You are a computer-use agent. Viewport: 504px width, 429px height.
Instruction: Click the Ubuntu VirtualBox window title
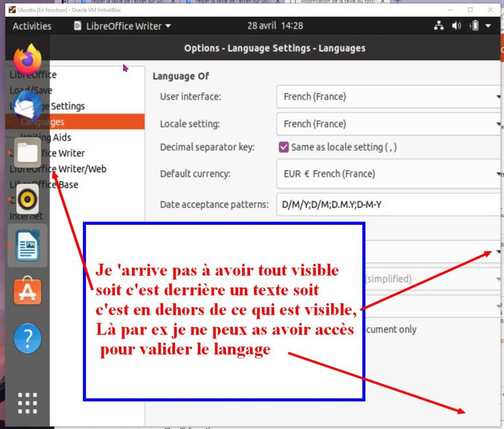(x=69, y=10)
